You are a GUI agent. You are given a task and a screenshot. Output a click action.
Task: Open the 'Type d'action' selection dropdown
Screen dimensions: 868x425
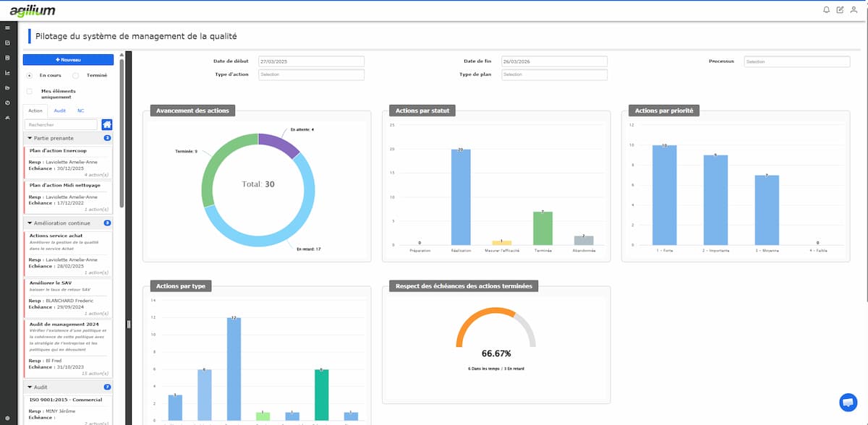[x=311, y=74]
